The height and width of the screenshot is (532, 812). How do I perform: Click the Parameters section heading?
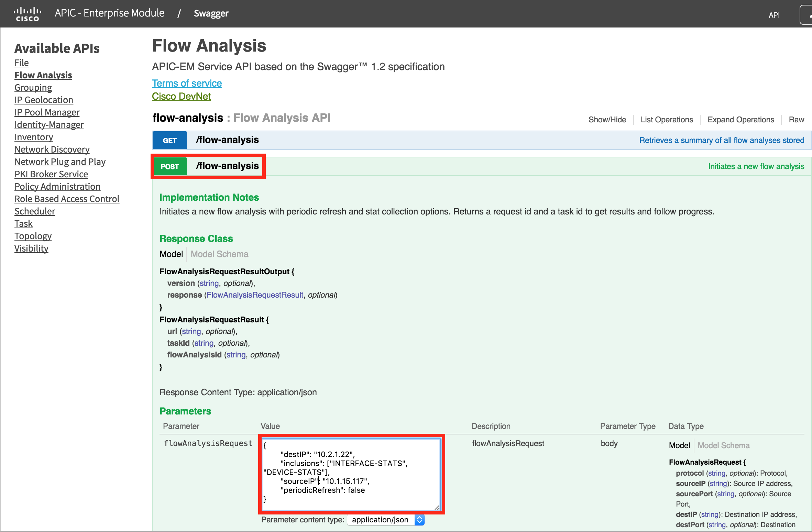(185, 411)
